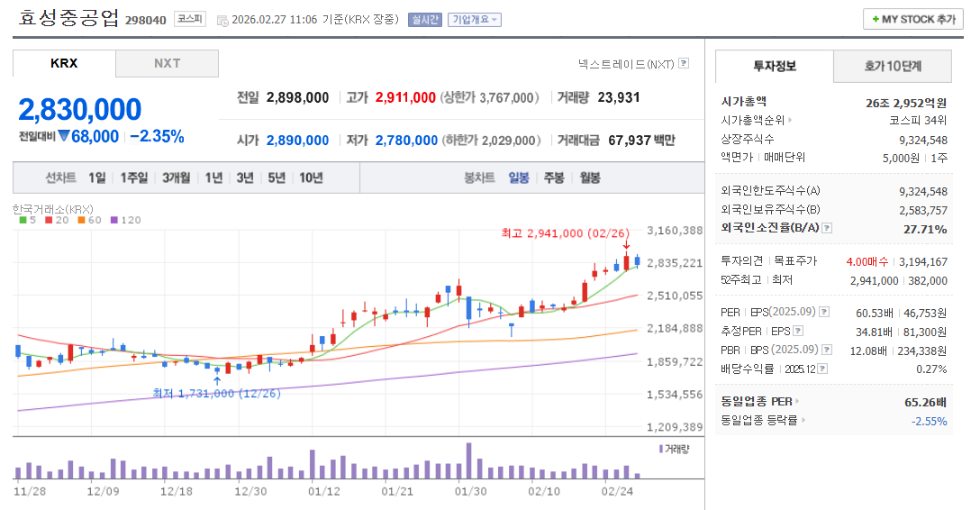
Task: Click the 코스피 34위 ranking value
Action: pos(918,121)
